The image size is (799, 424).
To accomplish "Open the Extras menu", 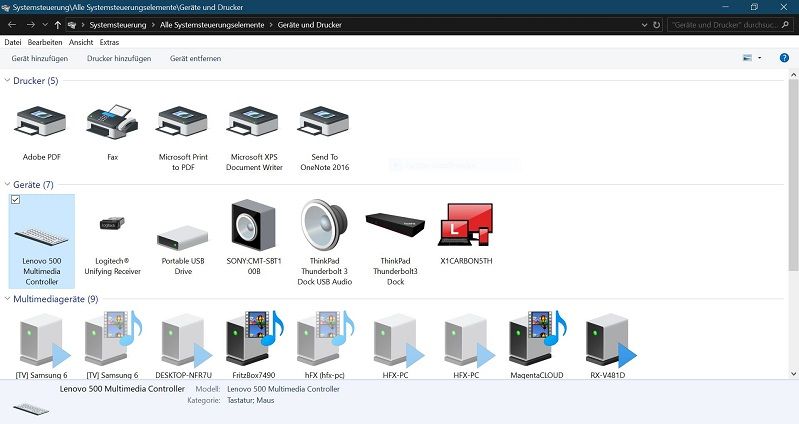I will coord(109,42).
